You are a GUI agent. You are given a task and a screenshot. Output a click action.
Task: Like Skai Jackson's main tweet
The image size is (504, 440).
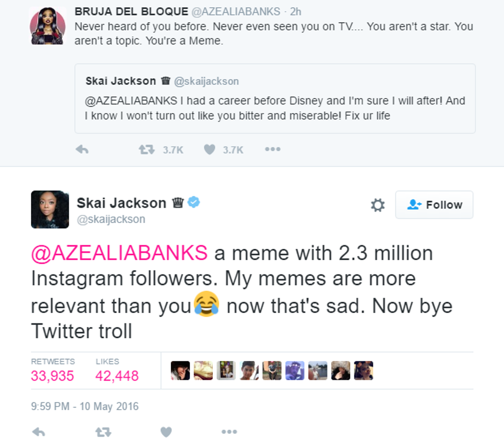[x=166, y=432]
